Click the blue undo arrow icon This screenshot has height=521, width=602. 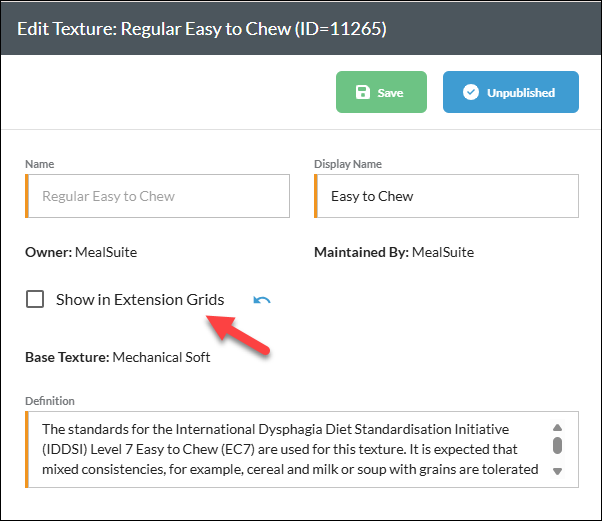[x=262, y=300]
